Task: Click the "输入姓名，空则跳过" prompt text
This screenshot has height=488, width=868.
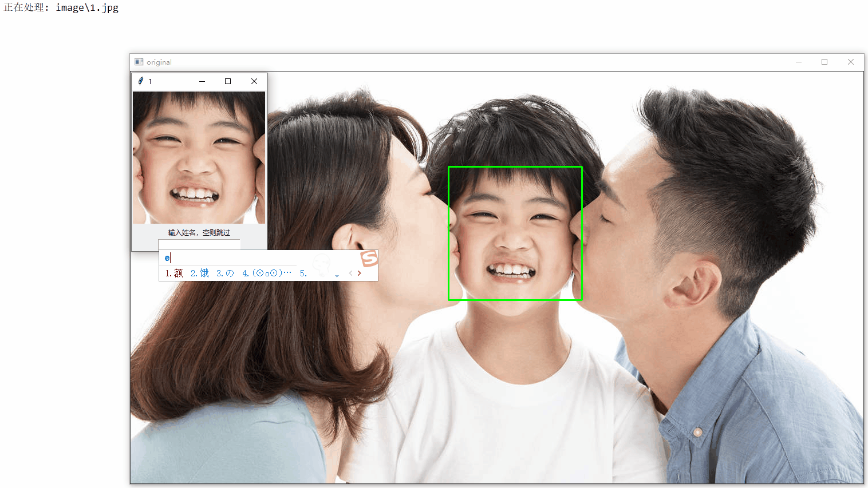Action: (199, 232)
